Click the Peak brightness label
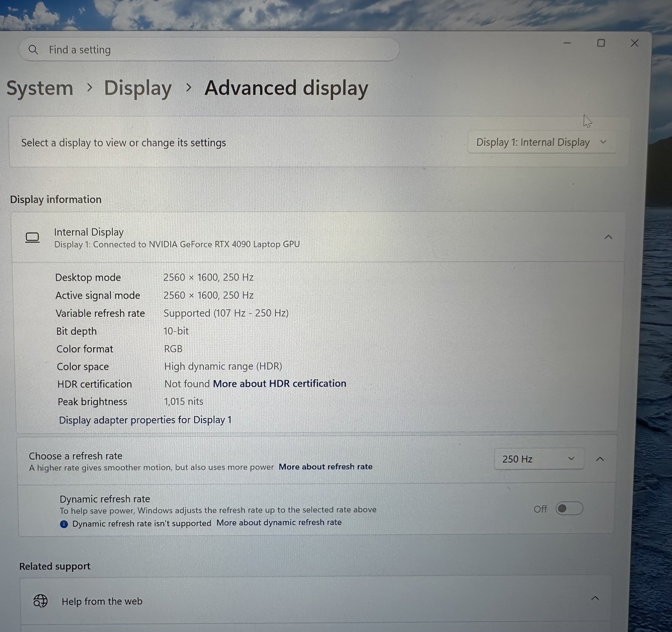 pyautogui.click(x=92, y=402)
